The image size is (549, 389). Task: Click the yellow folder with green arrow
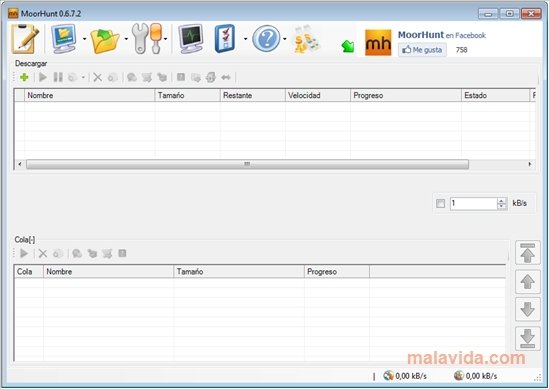(x=105, y=41)
